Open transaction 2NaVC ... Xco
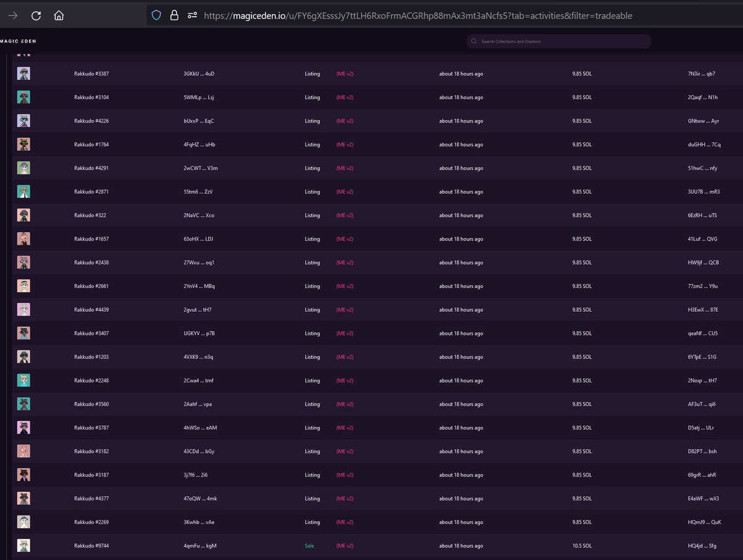This screenshot has width=743, height=560. 199,215
